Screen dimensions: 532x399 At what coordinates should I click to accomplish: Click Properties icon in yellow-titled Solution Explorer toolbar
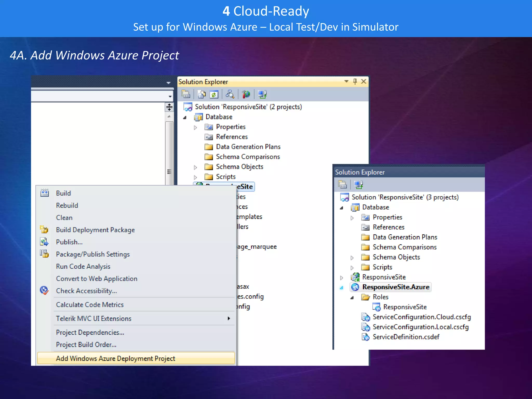pos(185,94)
